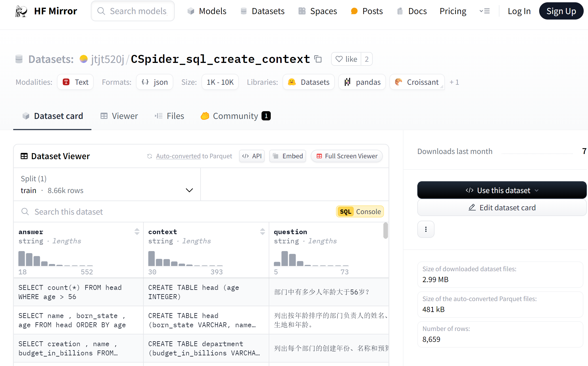
Task: Open the Datasets page from the top nav
Action: (262, 11)
